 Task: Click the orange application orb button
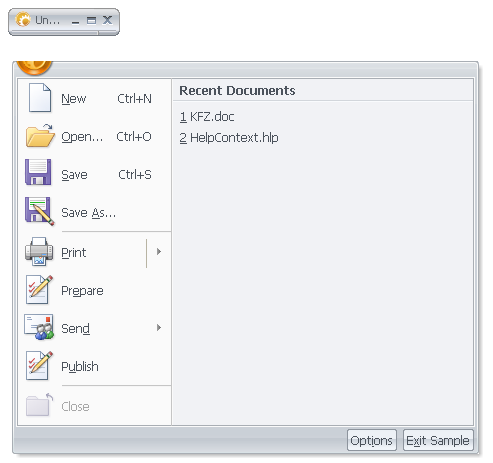tap(34, 68)
